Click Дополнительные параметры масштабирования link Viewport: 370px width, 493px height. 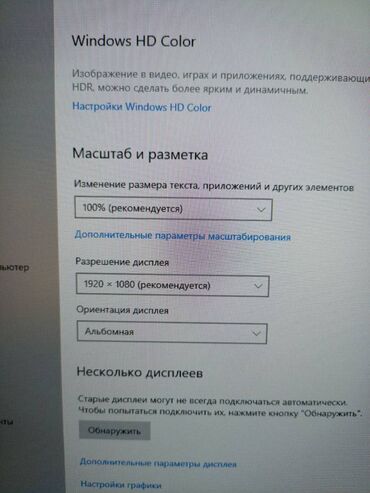[183, 236]
